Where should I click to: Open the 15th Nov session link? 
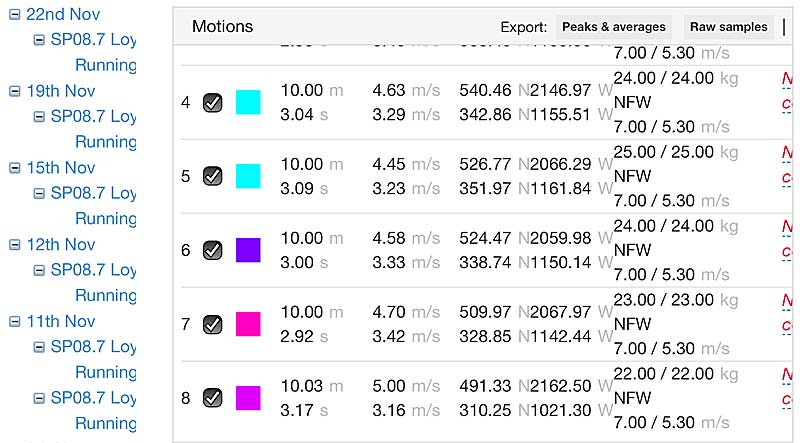(x=61, y=168)
